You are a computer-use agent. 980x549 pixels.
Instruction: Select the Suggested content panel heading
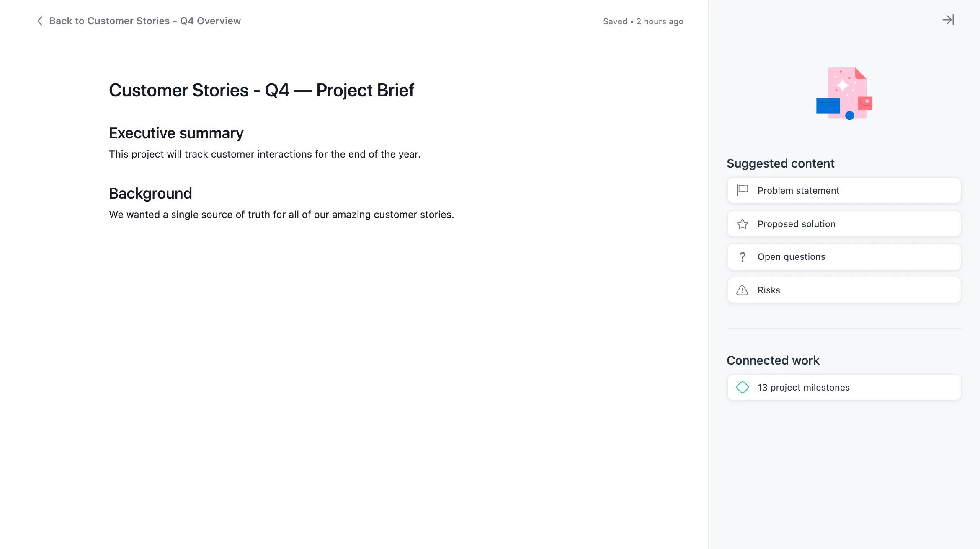781,163
